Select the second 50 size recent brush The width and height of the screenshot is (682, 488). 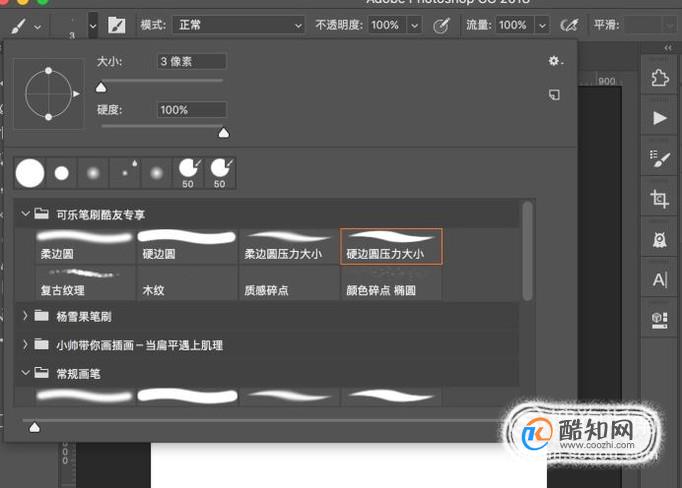(220, 173)
